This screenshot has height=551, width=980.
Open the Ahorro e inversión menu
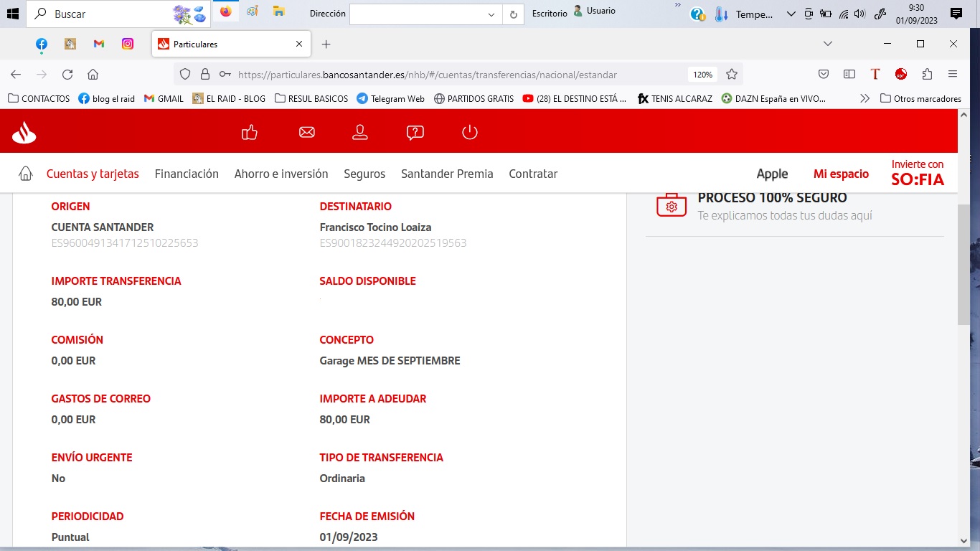coord(281,174)
